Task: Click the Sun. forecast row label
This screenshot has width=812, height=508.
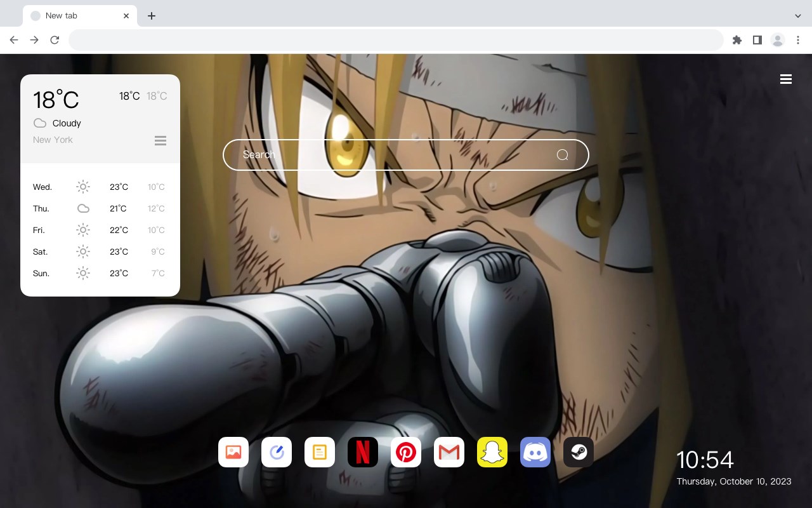Action: (x=41, y=274)
